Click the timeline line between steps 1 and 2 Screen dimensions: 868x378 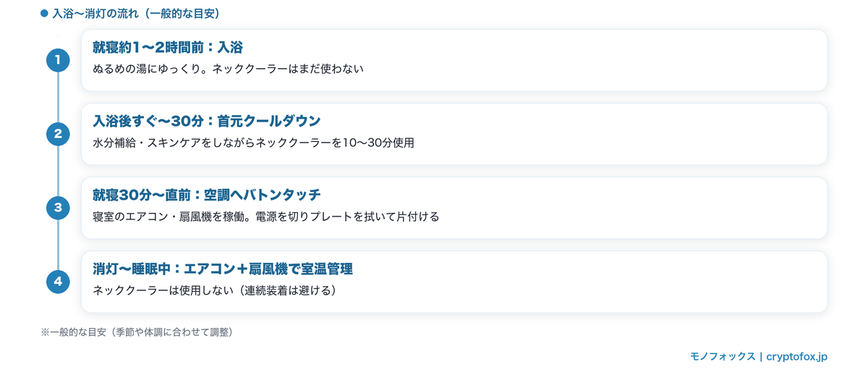[58, 96]
